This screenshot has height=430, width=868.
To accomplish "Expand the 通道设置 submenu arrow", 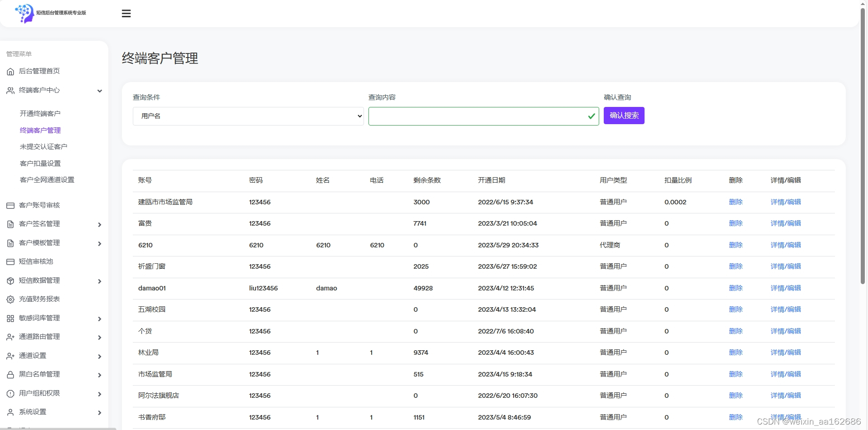I will point(100,357).
